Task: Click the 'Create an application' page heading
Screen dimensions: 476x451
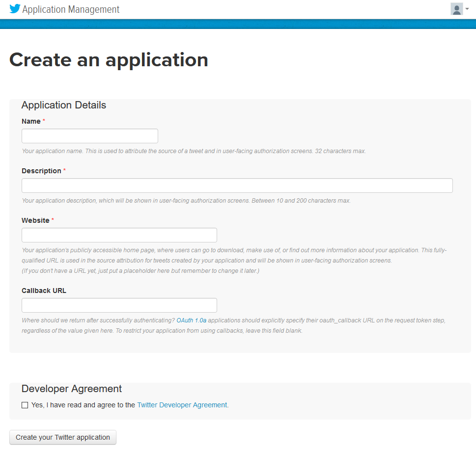Action: [x=109, y=60]
